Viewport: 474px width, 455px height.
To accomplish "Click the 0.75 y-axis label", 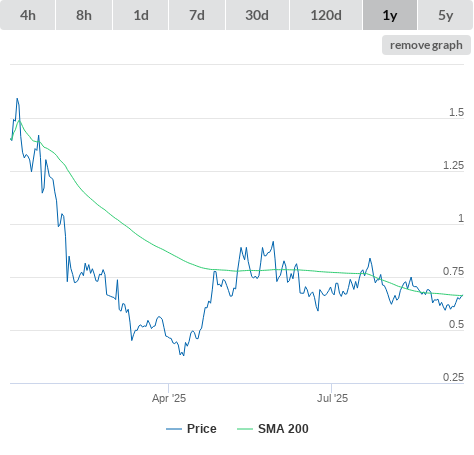I will pyautogui.click(x=453, y=271).
